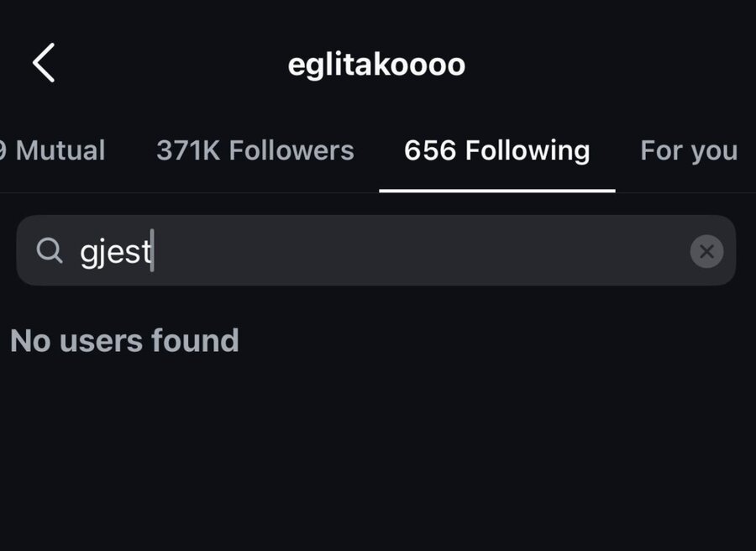Click the '371K' follower count
This screenshot has height=551, width=756.
tap(188, 151)
